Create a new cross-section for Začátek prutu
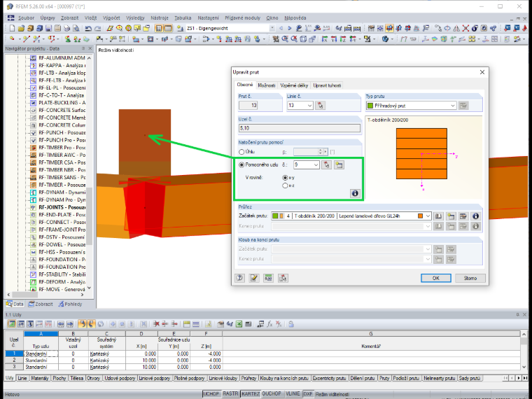The image size is (532, 399). pos(451,216)
